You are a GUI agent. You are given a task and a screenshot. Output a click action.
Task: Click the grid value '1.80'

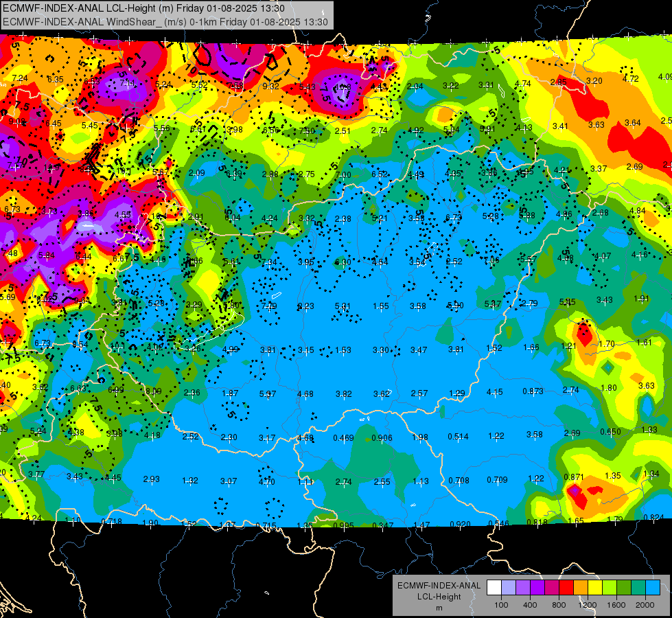coord(609,388)
